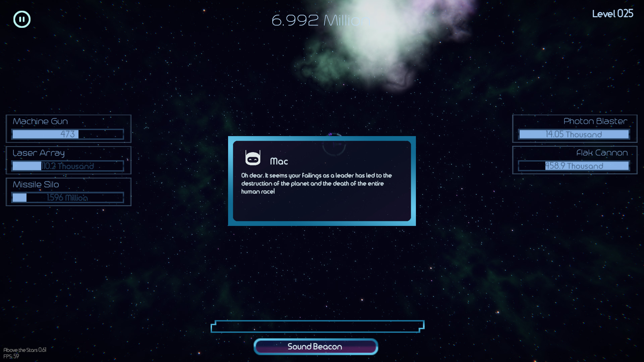Image resolution: width=644 pixels, height=362 pixels.
Task: Select the Flak Cannon weapon panel
Action: pos(573,159)
